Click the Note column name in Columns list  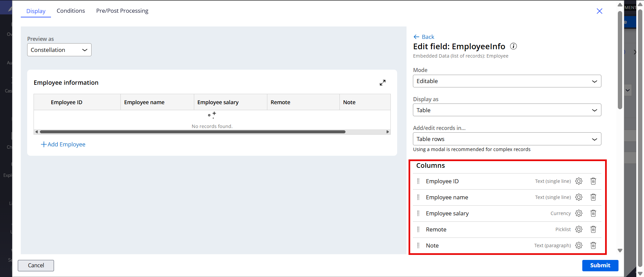[432, 246]
